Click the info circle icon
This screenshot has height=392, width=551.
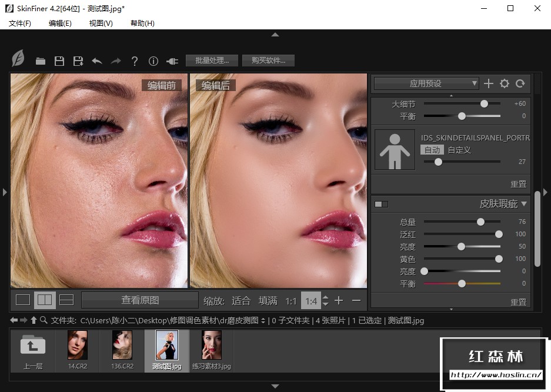click(x=153, y=61)
